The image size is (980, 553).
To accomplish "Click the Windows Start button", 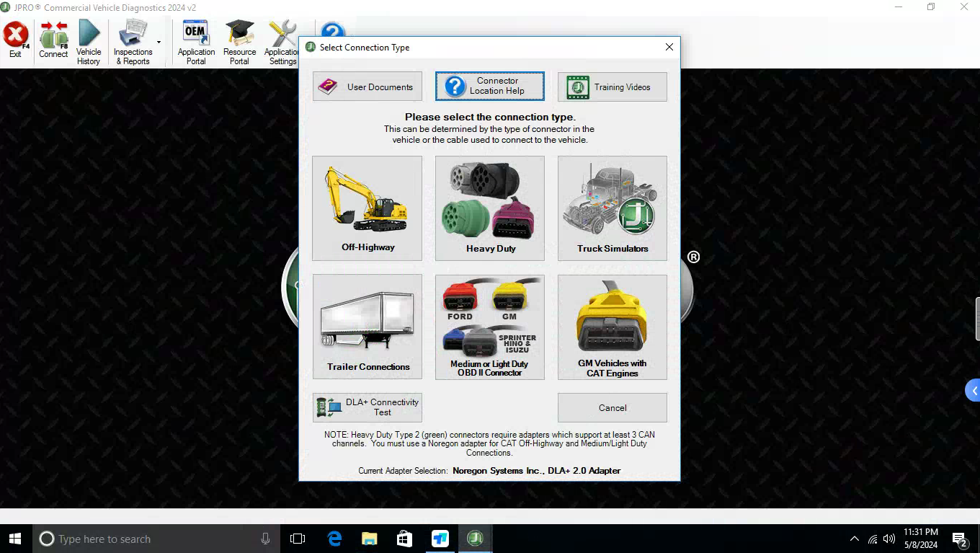I will (x=16, y=539).
